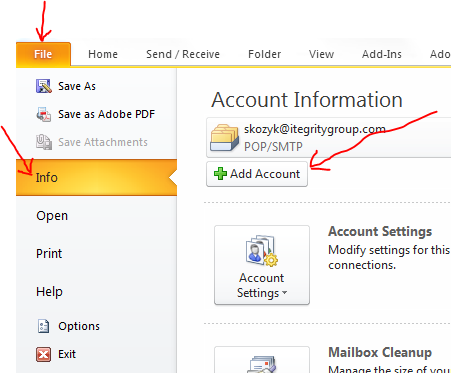Click the green plus icon
451x373 pixels.
click(220, 174)
